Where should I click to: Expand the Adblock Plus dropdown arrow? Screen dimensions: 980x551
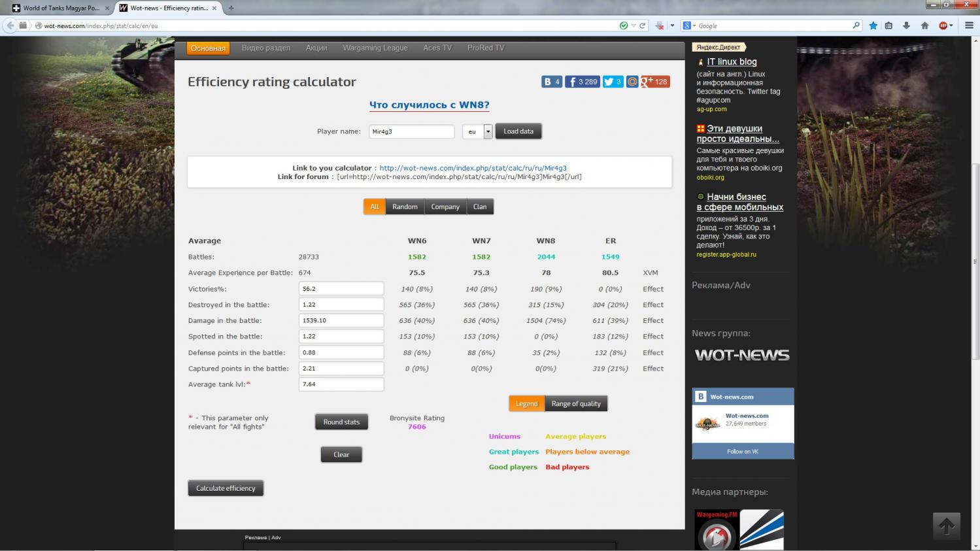[x=951, y=25]
